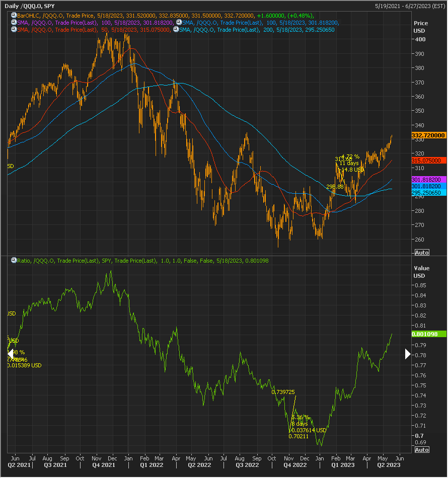
Task: Click the purple SMA 100 legend icon
Action: tap(14, 22)
